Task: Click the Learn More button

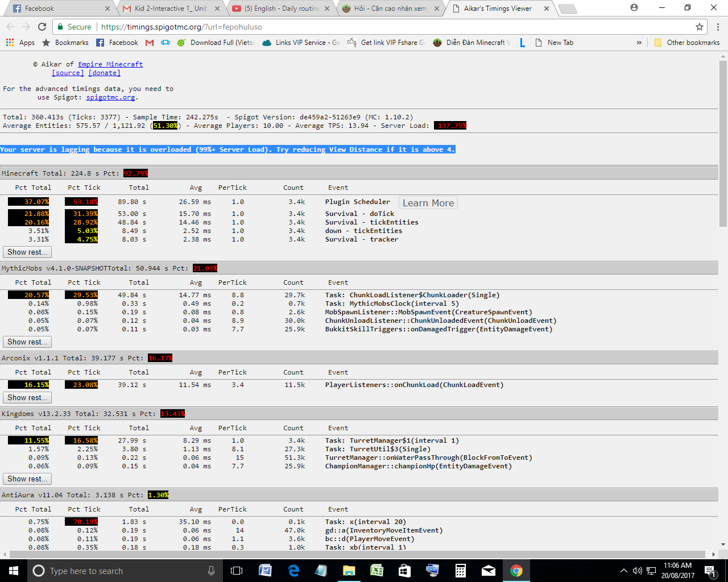Action: click(428, 202)
